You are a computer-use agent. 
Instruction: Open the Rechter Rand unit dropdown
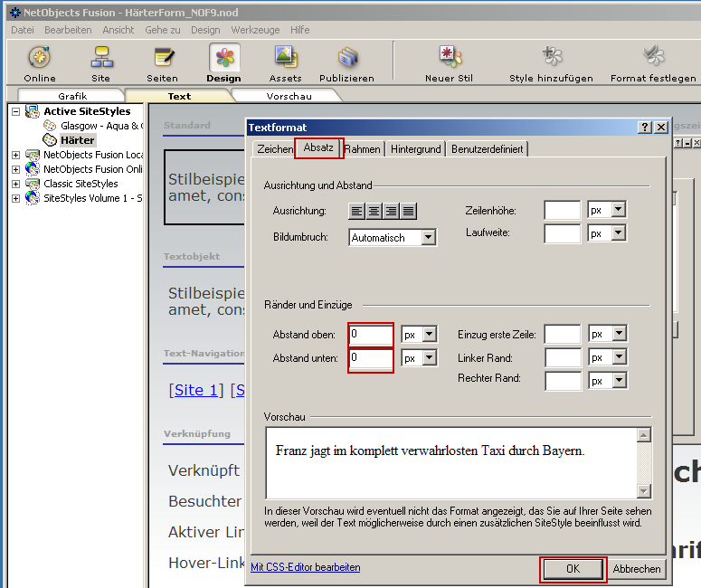coord(620,381)
